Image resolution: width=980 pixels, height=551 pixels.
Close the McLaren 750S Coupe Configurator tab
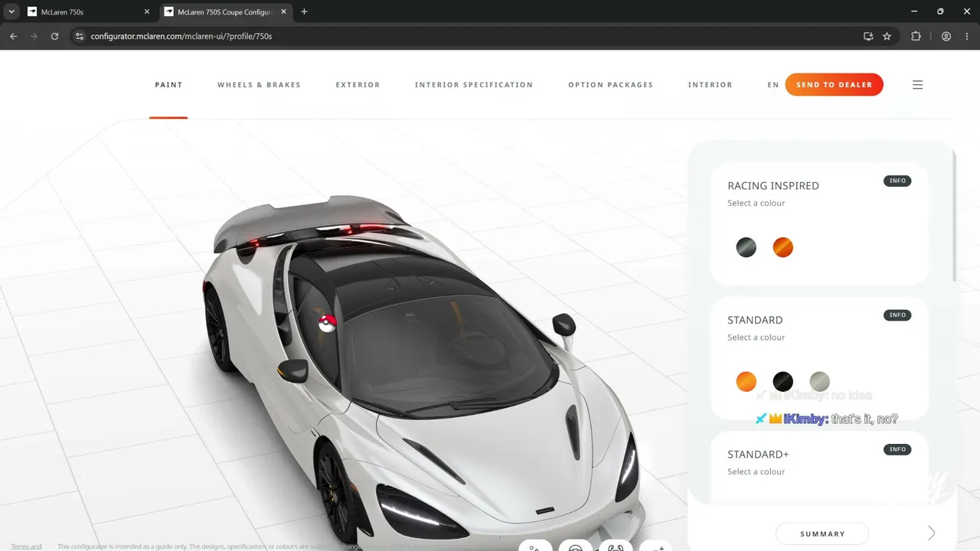tap(284, 12)
